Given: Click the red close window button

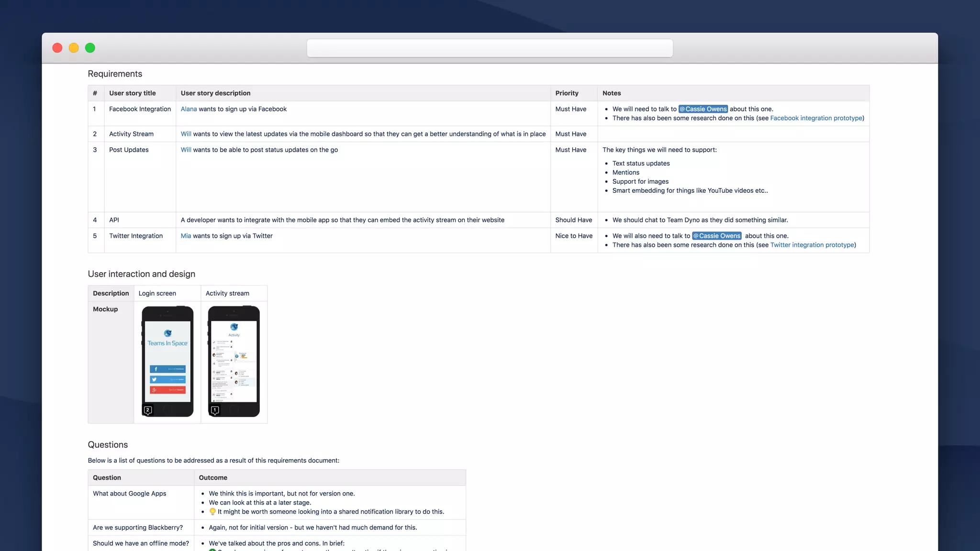Looking at the screenshot, I should 57,48.
